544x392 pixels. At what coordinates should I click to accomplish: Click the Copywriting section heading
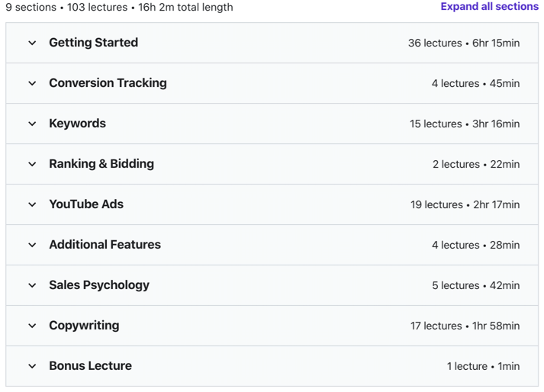click(x=84, y=326)
